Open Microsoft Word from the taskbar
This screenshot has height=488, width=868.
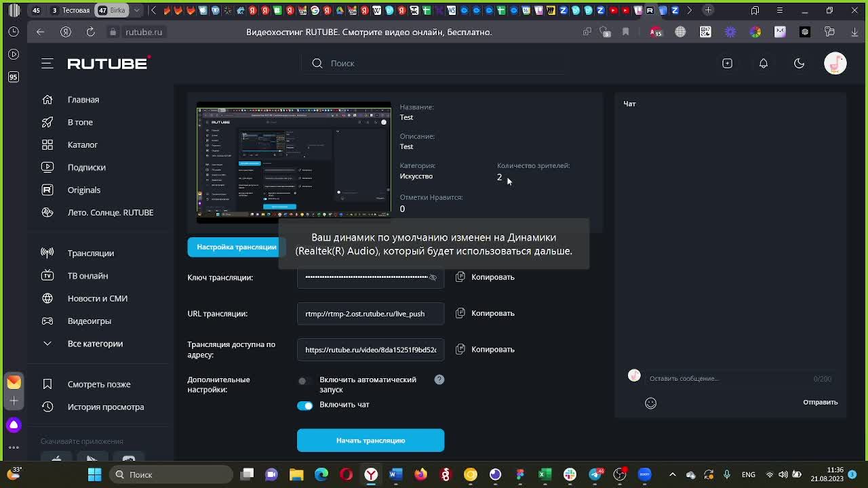(396, 474)
